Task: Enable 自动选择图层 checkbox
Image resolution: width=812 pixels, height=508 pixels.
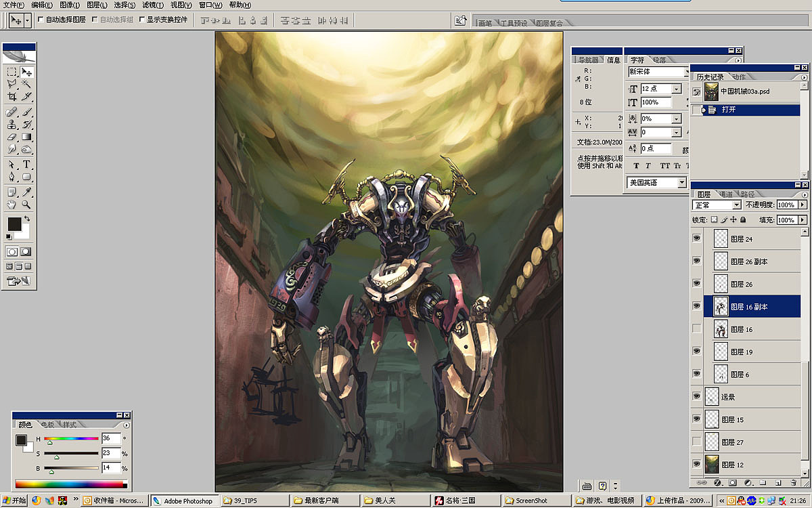Action: coord(41,20)
